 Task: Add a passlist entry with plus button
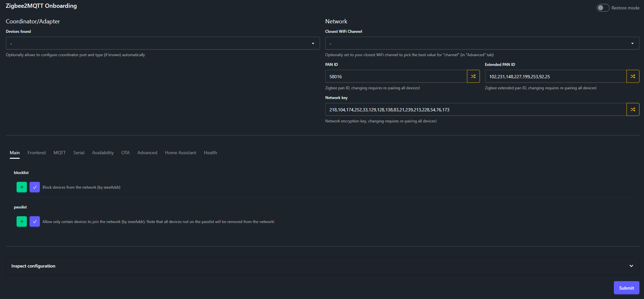tap(22, 221)
